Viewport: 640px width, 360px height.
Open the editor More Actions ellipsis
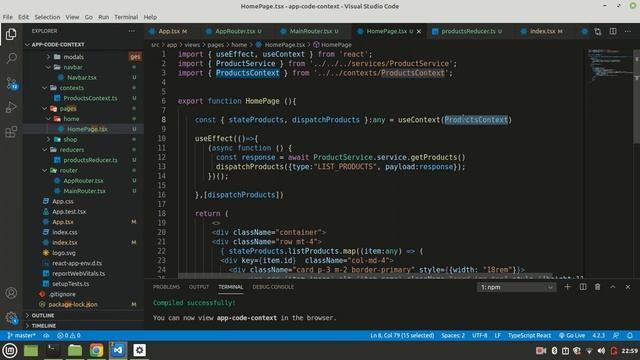(628, 31)
